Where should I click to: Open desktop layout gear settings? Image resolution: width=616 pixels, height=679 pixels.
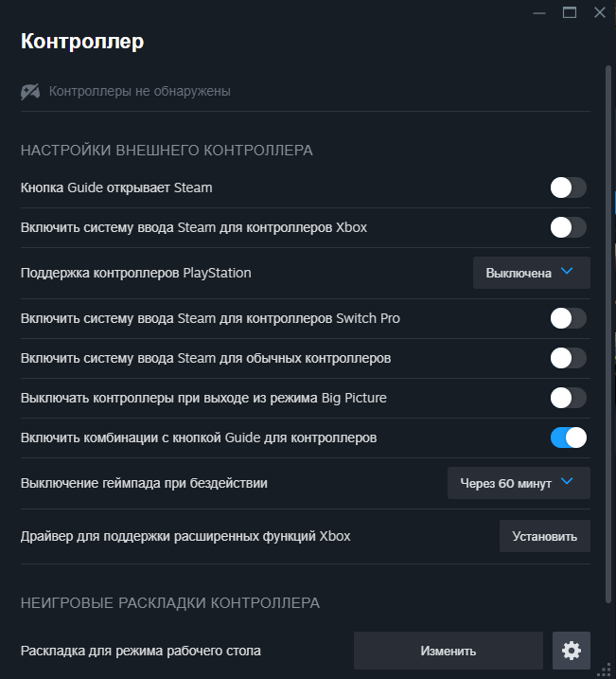click(571, 651)
